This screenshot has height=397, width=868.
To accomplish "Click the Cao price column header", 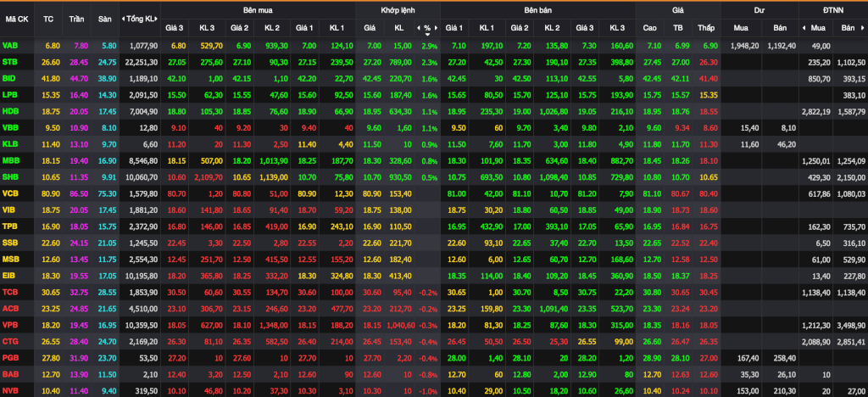I will (x=650, y=28).
